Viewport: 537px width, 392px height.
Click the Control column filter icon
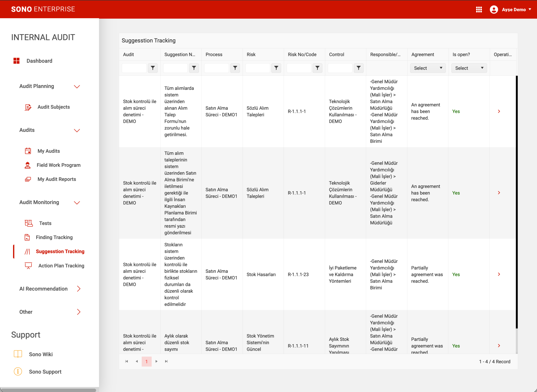point(358,68)
